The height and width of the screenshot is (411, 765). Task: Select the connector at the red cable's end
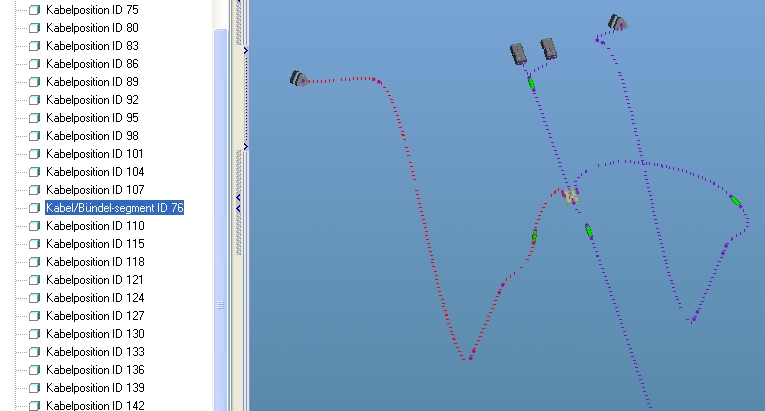tap(298, 79)
